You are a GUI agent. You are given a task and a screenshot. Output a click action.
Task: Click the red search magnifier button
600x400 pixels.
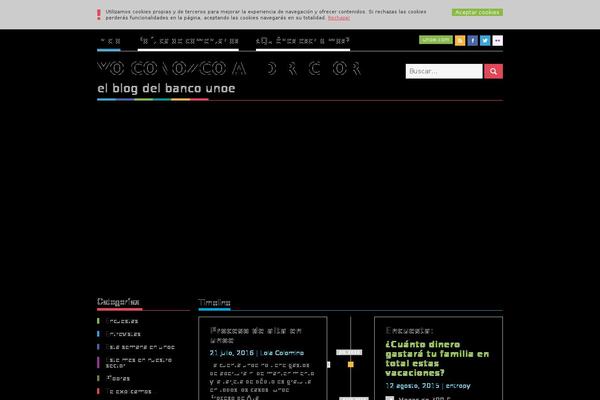[493, 71]
